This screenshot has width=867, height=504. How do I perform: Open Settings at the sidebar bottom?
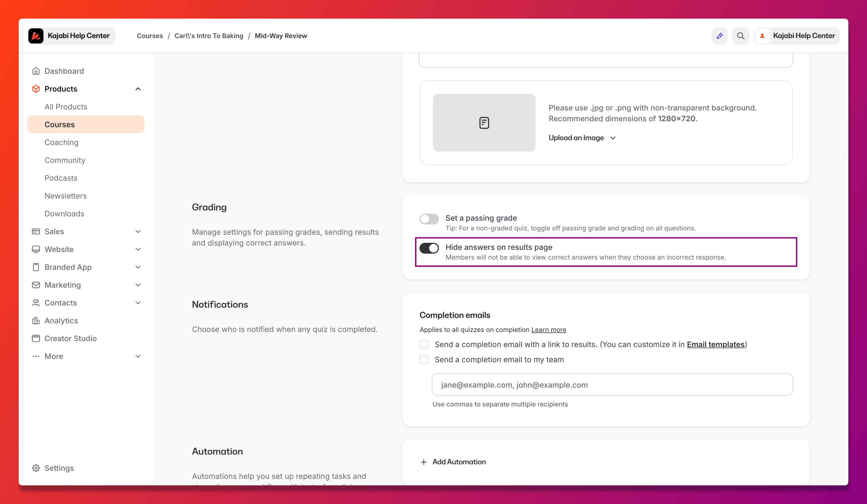coord(59,468)
